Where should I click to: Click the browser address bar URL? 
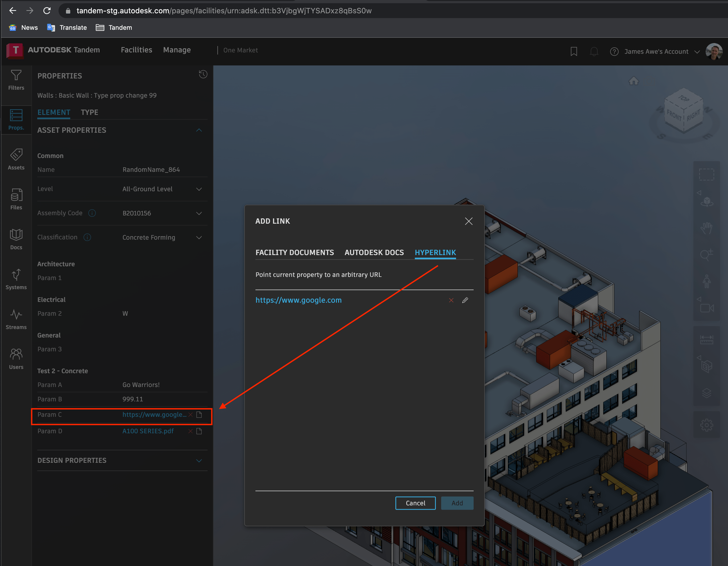[224, 11]
